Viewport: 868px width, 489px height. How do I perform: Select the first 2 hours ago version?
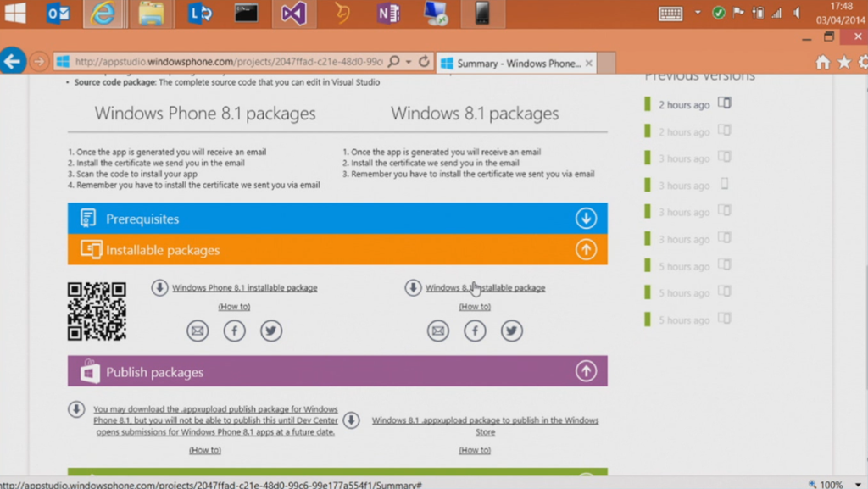pos(684,104)
